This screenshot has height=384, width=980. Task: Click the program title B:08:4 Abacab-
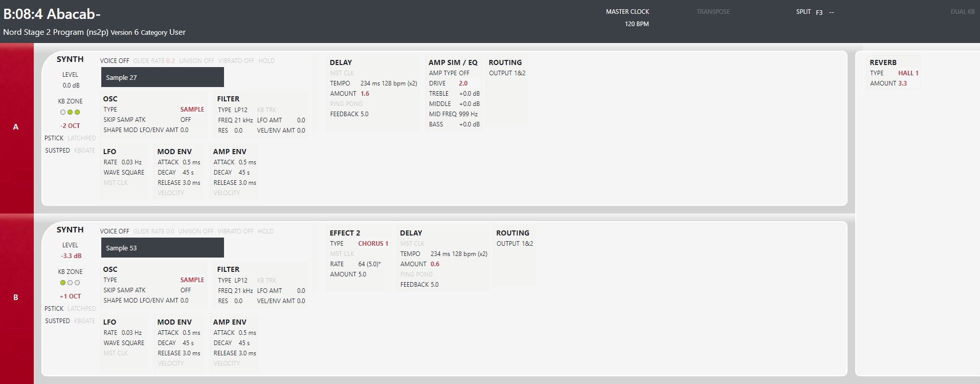click(x=52, y=14)
